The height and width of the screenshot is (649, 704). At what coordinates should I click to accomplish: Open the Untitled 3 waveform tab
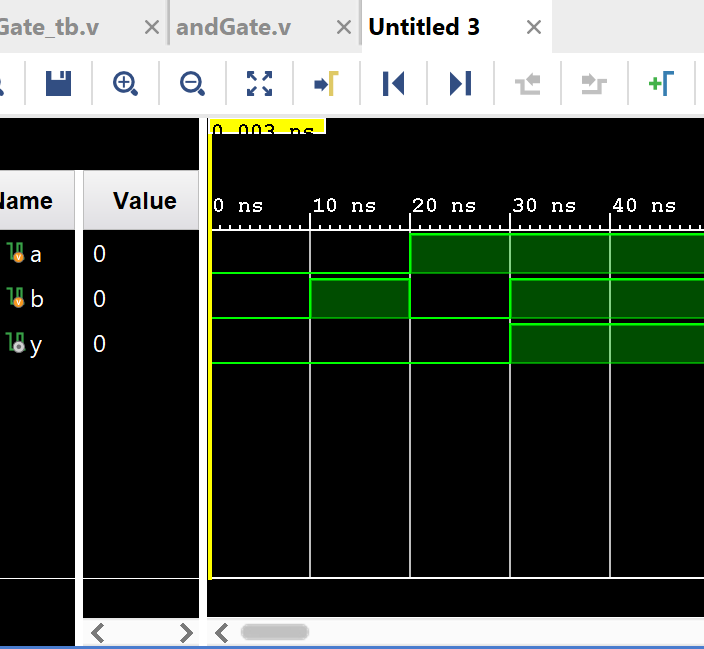pos(424,27)
